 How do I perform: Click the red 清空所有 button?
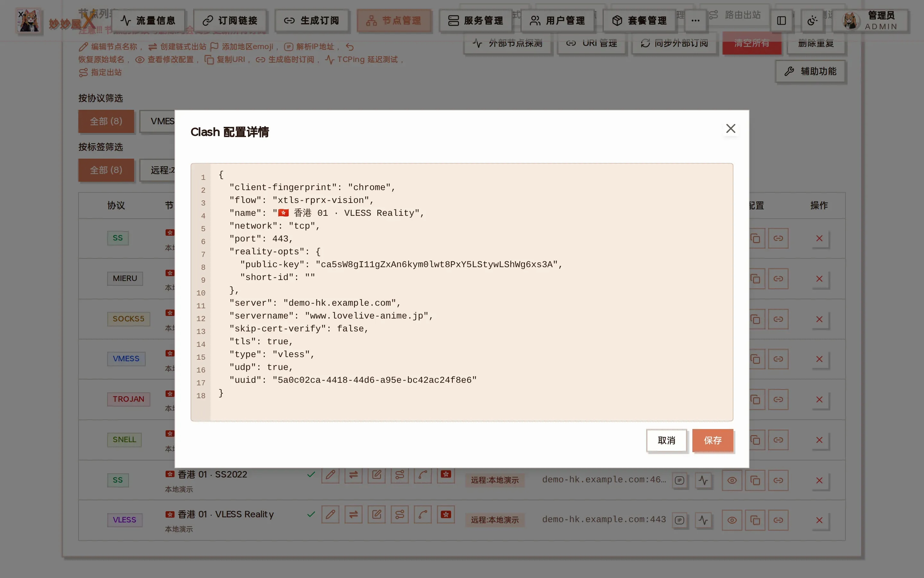(751, 43)
